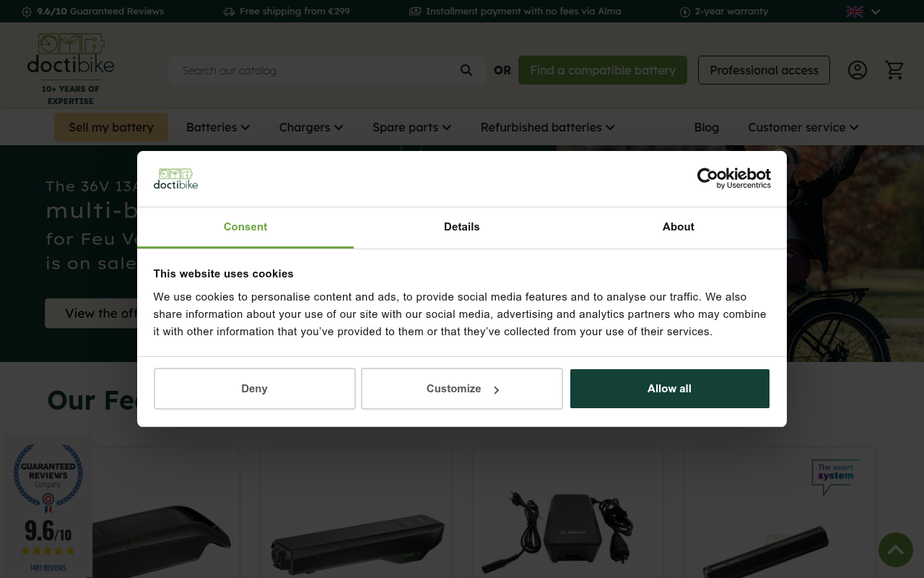Expand the Refurbished batteries menu
Viewport: 924px width, 578px height.
(x=547, y=127)
